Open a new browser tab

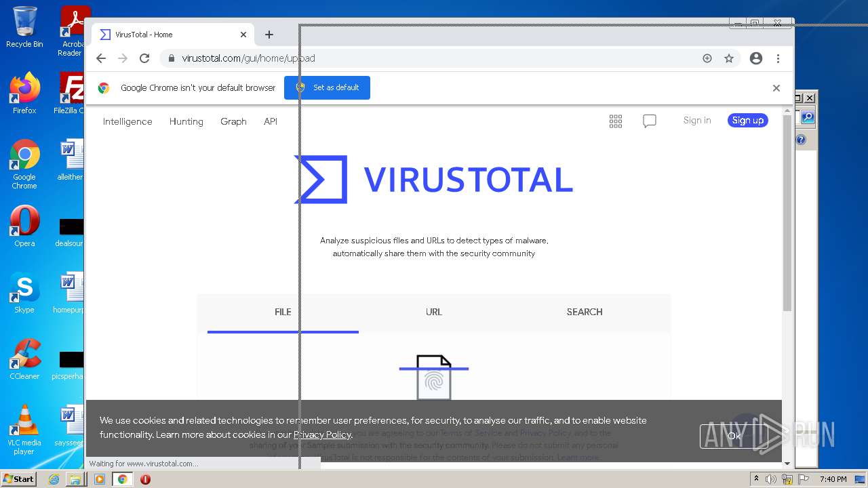click(x=269, y=35)
